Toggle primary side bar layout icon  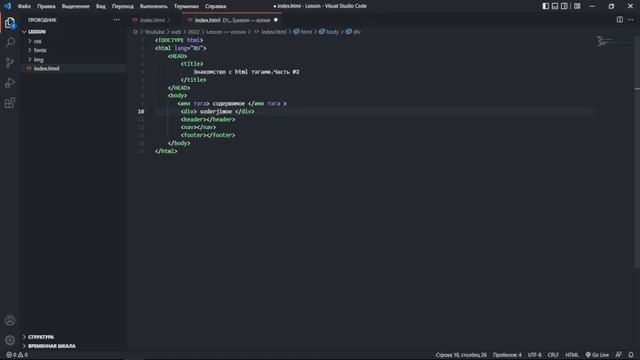tap(546, 6)
